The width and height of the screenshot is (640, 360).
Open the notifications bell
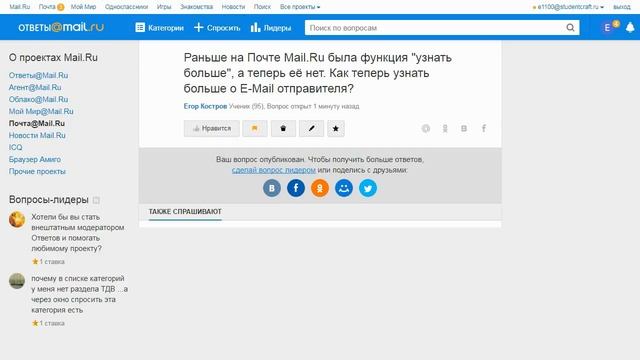coord(630,27)
